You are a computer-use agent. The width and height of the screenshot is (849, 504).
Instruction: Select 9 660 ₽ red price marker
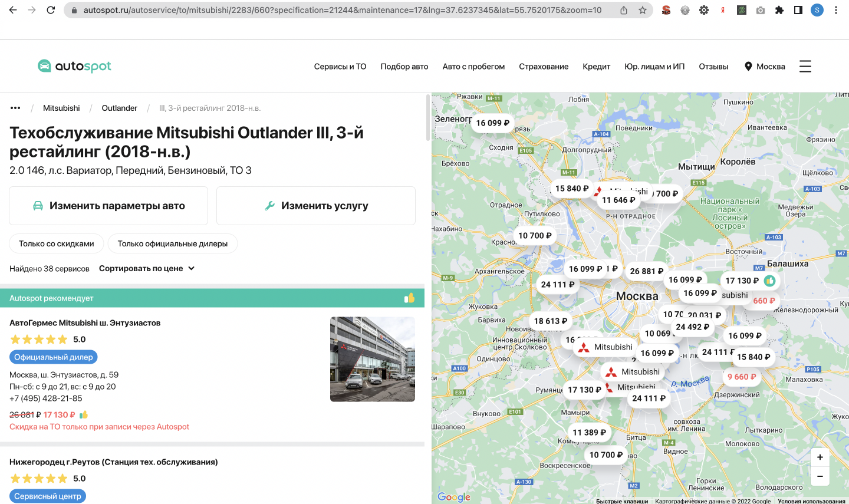click(742, 377)
